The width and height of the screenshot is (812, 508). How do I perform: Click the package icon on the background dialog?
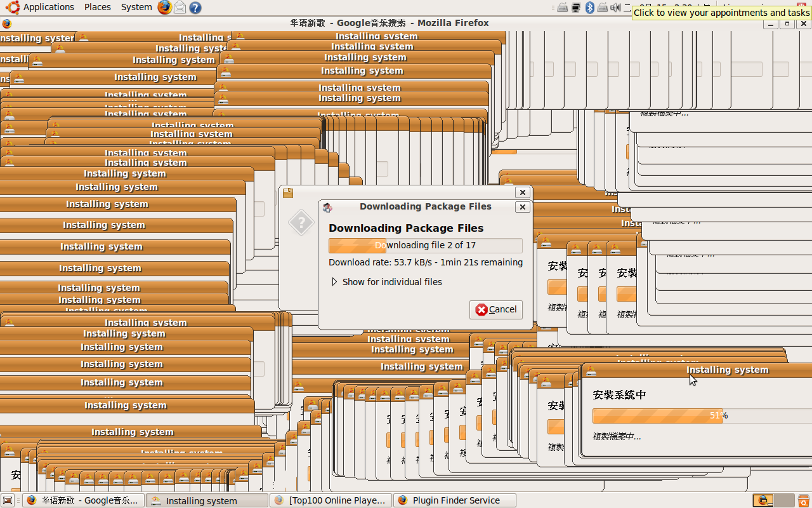pos(288,193)
